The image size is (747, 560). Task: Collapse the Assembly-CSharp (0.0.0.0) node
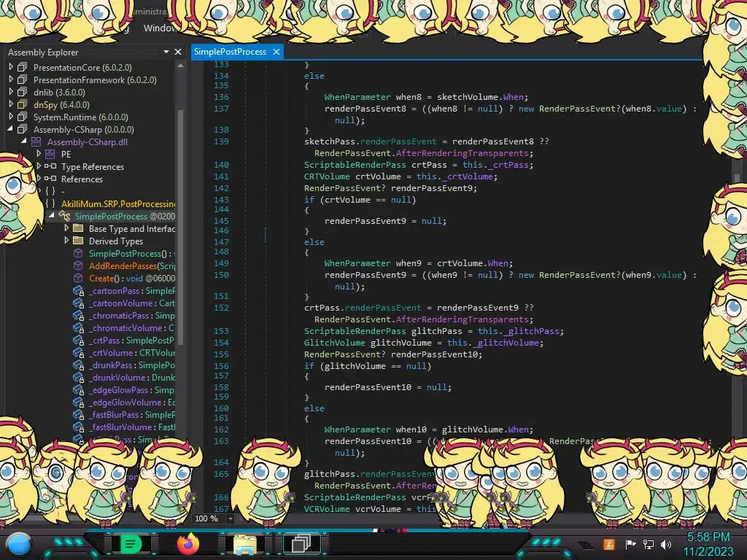pos(10,129)
